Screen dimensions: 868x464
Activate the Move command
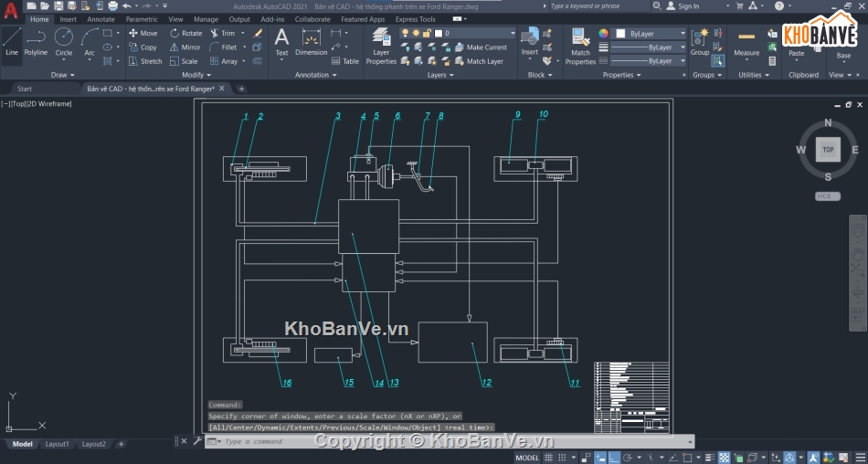143,33
